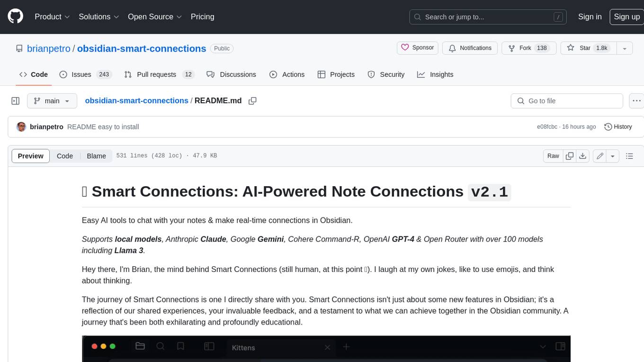Toggle the file tree side panel

pyautogui.click(x=16, y=101)
